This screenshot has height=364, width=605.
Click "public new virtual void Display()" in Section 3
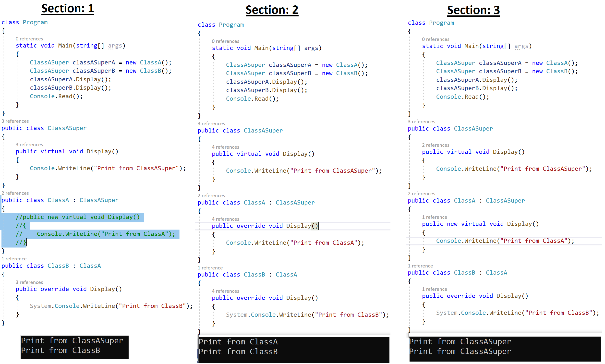coord(480,224)
